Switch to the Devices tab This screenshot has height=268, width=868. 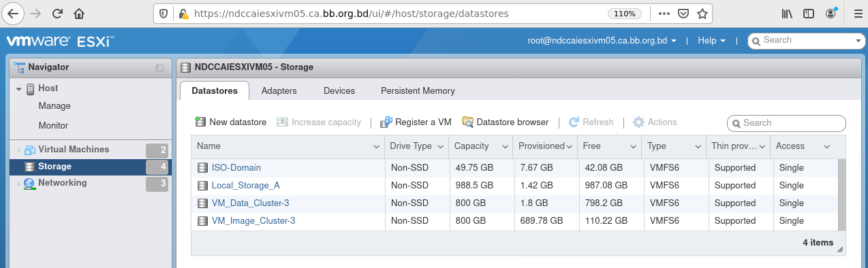tap(339, 91)
